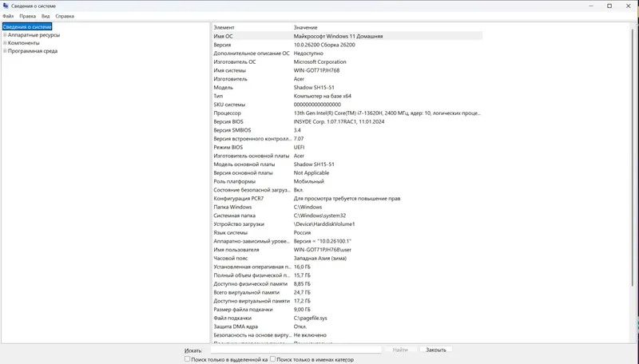Select the Версия row with 10.0.26200
This screenshot has width=639, height=364.
pos(347,45)
